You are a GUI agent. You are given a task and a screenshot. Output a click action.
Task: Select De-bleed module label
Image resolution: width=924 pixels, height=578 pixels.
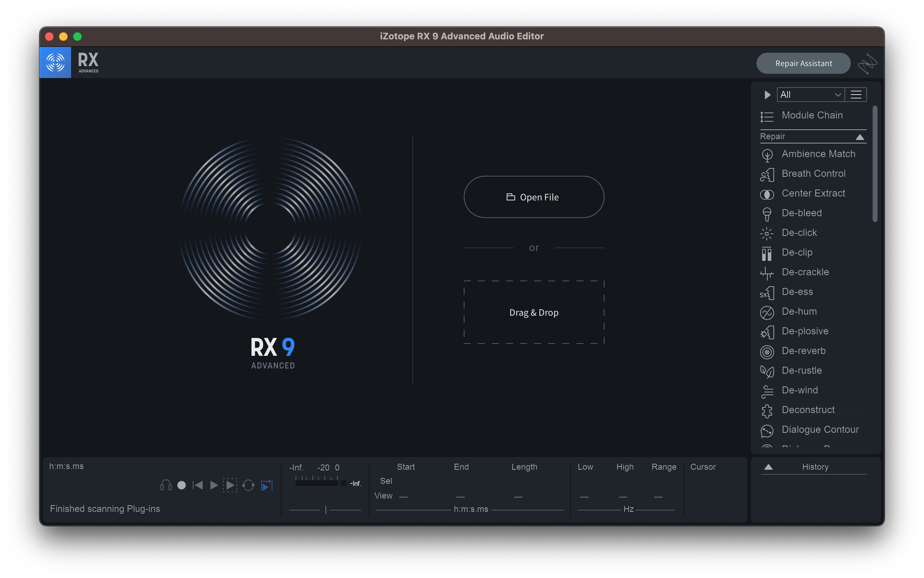coord(802,213)
